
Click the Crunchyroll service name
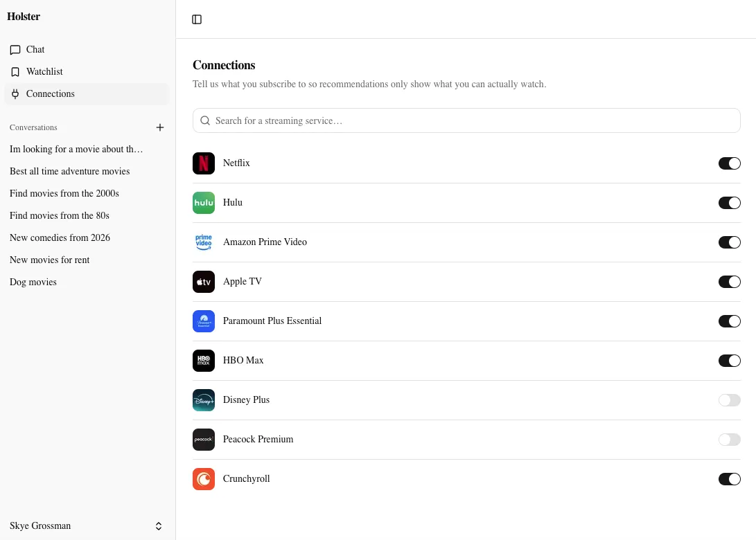pyautogui.click(x=247, y=479)
